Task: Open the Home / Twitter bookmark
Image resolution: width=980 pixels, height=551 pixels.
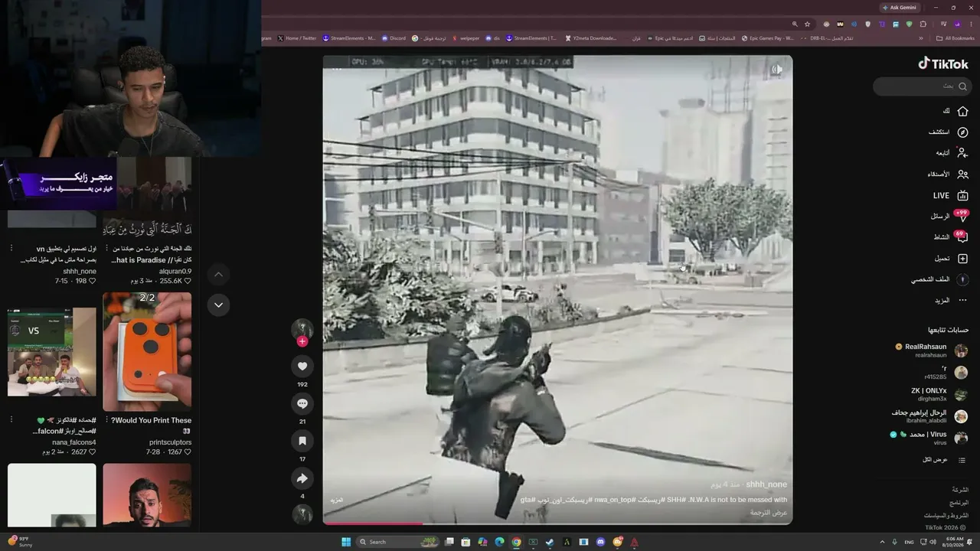Action: (x=297, y=38)
